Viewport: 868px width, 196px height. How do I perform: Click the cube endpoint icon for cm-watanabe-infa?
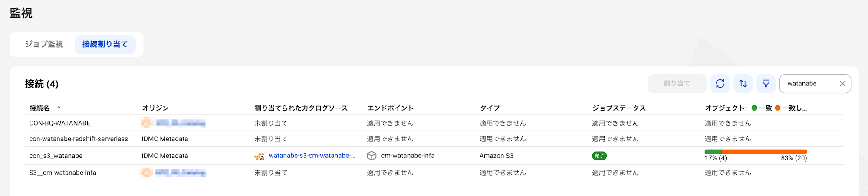coord(372,156)
